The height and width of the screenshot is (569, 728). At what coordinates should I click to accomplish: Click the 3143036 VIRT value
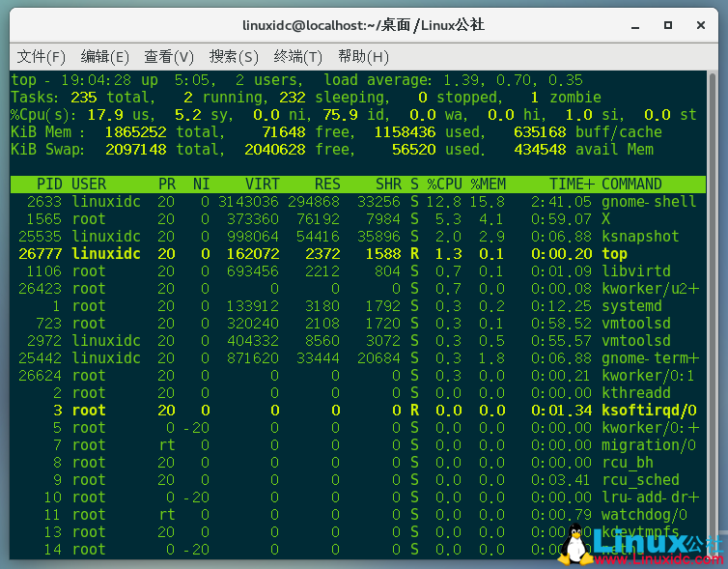tap(248, 202)
